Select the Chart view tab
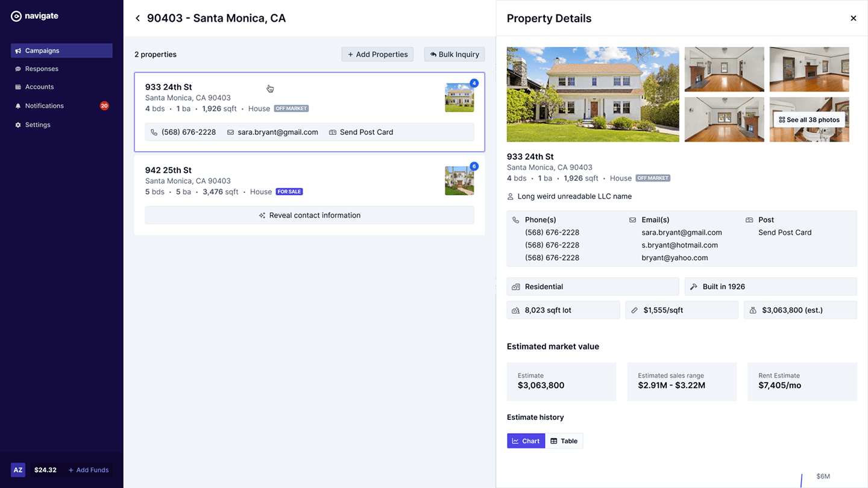The width and height of the screenshot is (868, 488). [x=526, y=441]
